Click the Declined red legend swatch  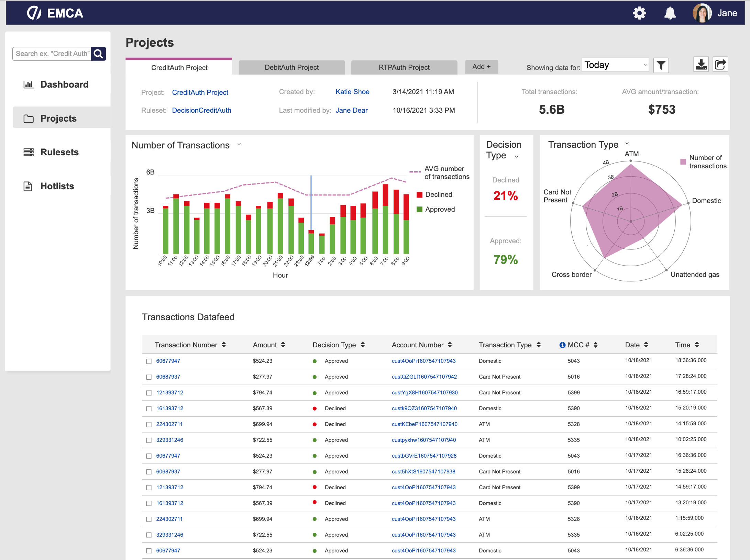(419, 195)
